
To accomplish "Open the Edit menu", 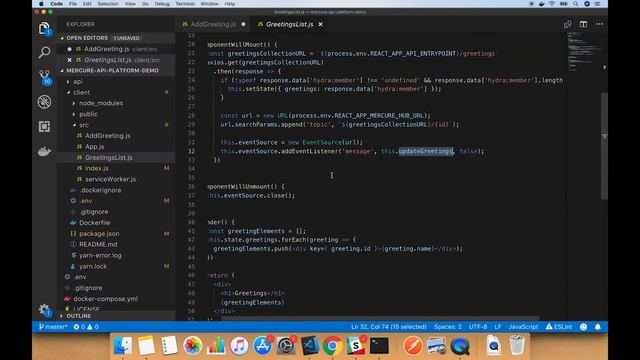I will click(87, 4).
